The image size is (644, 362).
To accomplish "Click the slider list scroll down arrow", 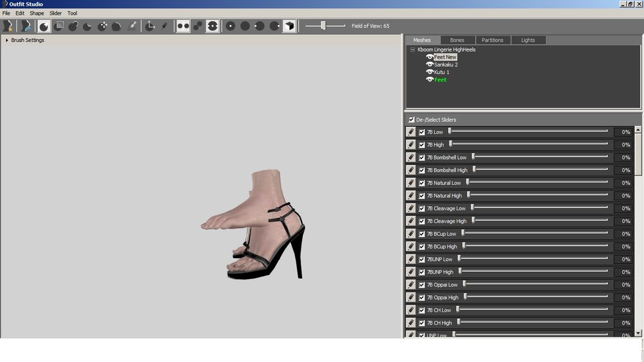I will [x=638, y=333].
